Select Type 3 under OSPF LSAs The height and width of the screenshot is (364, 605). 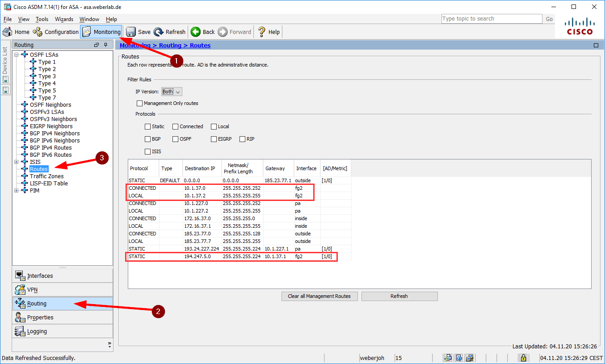point(47,76)
